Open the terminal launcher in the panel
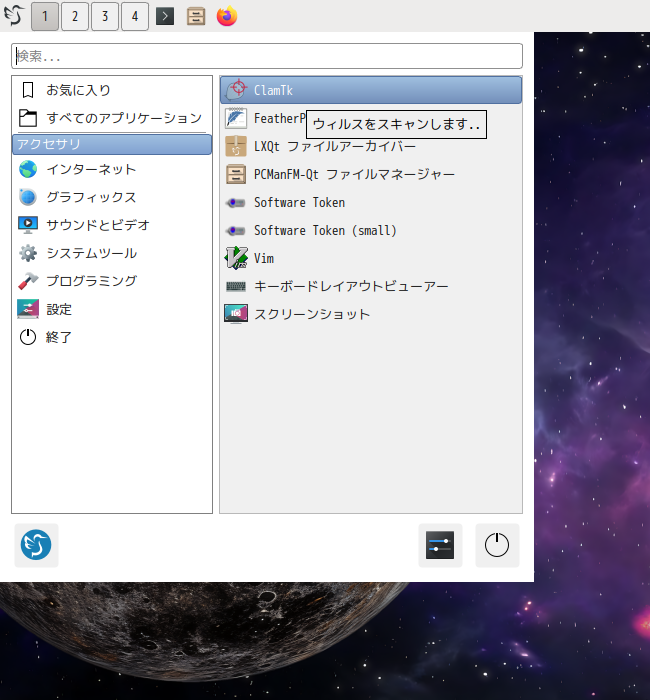650x700 pixels. click(x=165, y=17)
